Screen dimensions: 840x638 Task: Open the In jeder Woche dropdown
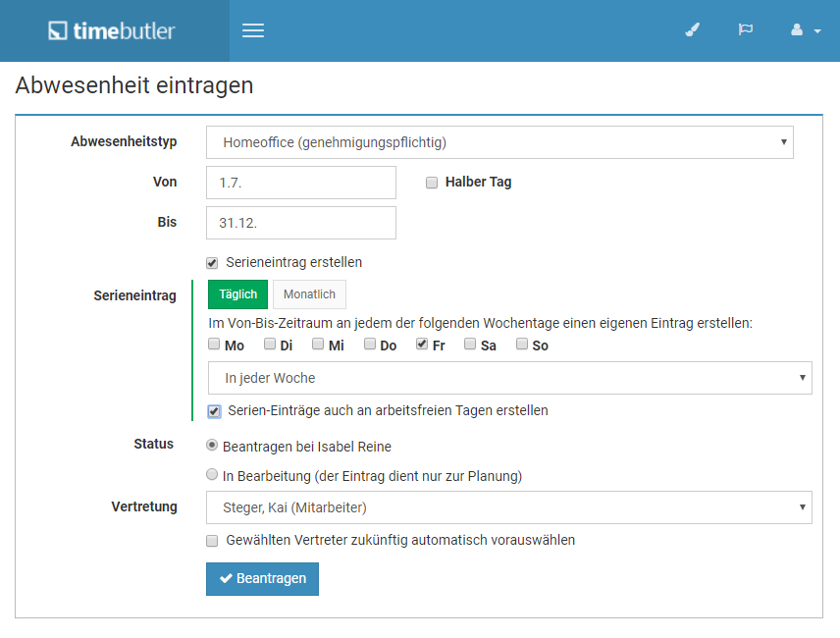coord(509,378)
